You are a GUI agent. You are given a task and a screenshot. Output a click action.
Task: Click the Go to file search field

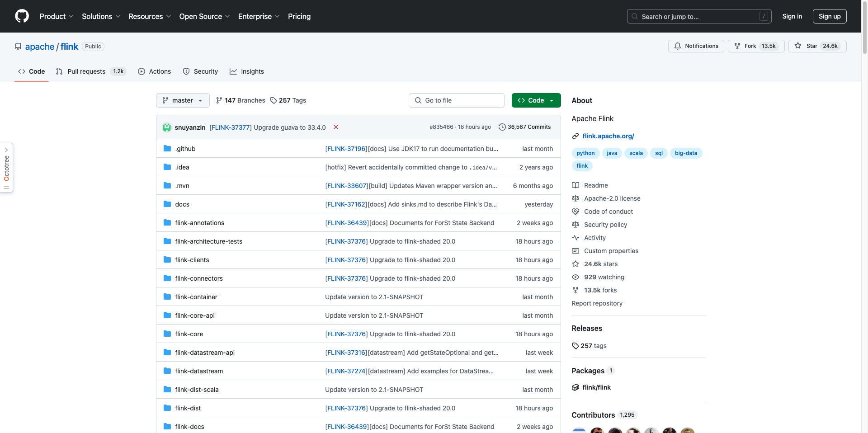[456, 100]
